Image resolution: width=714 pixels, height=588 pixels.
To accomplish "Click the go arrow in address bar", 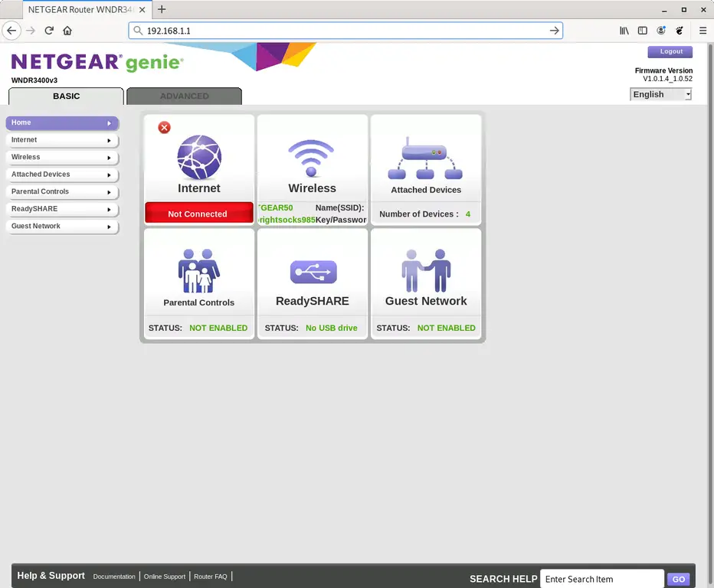I will [x=554, y=31].
